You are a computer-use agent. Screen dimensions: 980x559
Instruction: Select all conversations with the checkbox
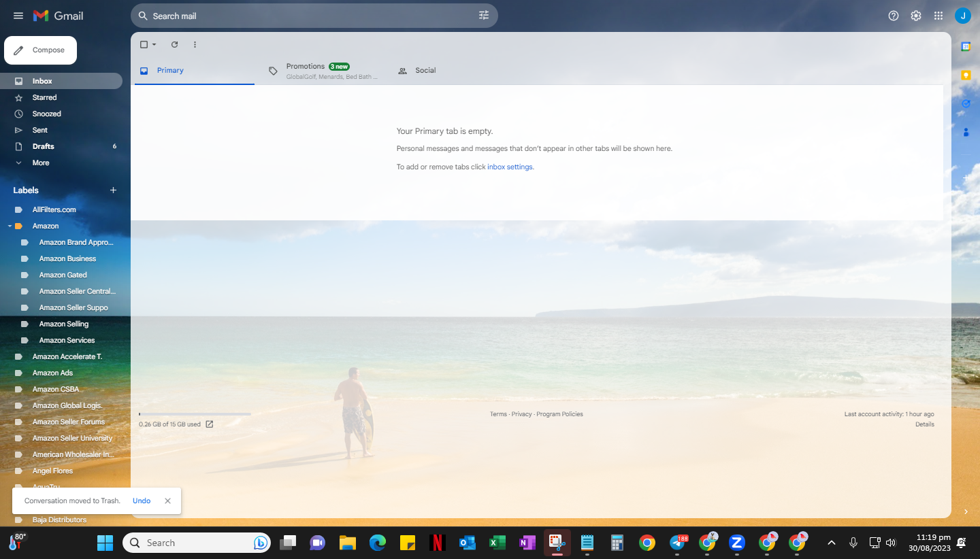144,45
